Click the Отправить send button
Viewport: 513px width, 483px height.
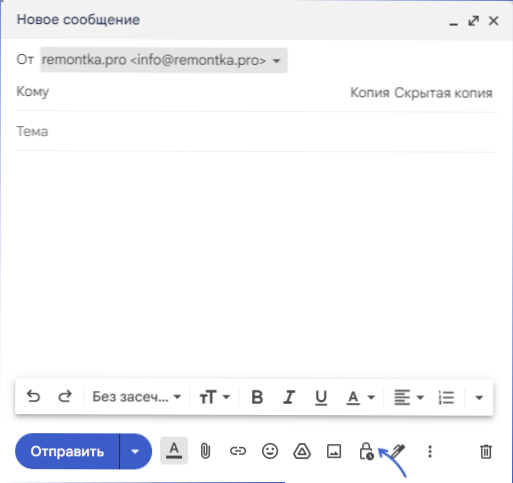67,451
